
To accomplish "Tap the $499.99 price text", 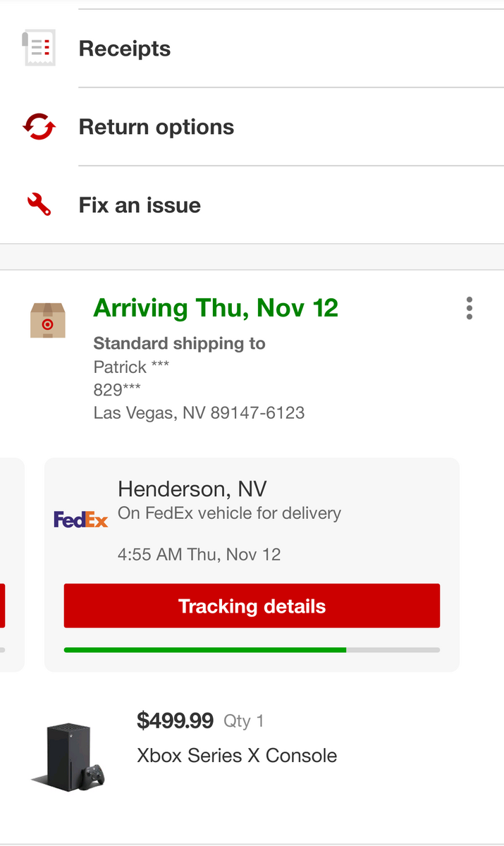I will (x=175, y=721).
